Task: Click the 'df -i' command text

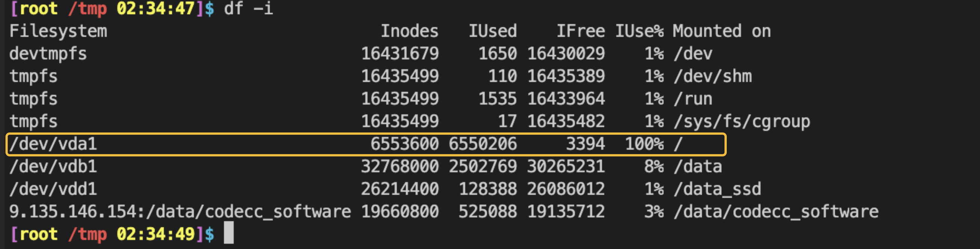Action: 248,8
